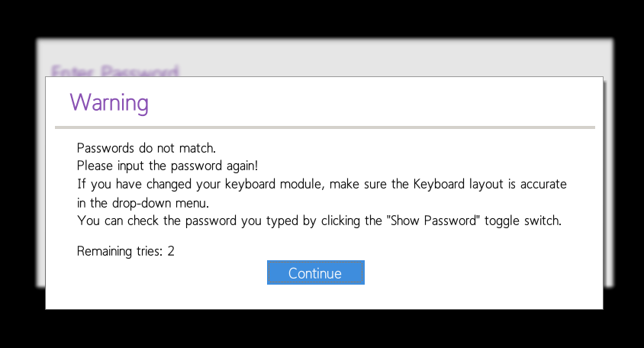Click blank area right of the Warning title
644x348 pixels.
[382, 102]
